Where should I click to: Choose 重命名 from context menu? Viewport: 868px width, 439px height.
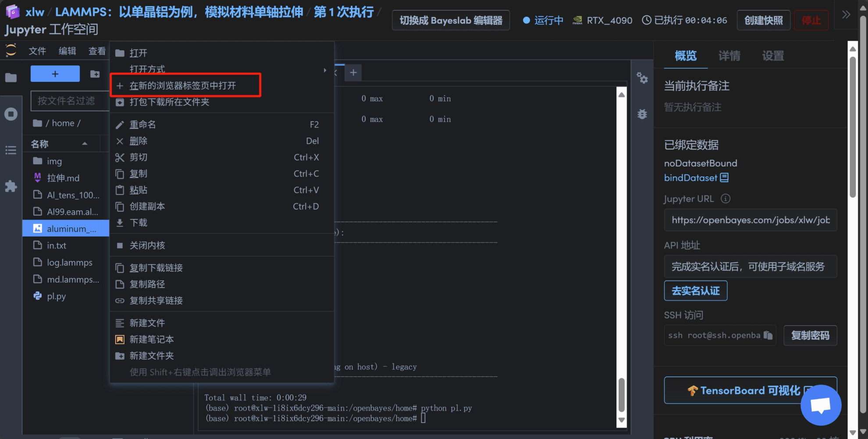142,124
